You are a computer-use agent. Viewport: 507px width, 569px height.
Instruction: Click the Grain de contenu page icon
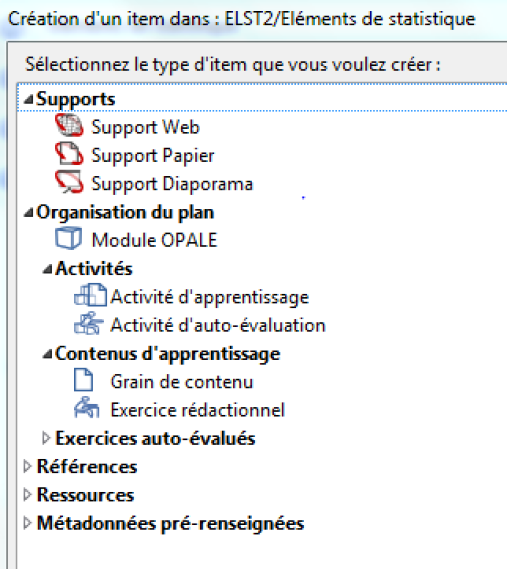point(83,380)
